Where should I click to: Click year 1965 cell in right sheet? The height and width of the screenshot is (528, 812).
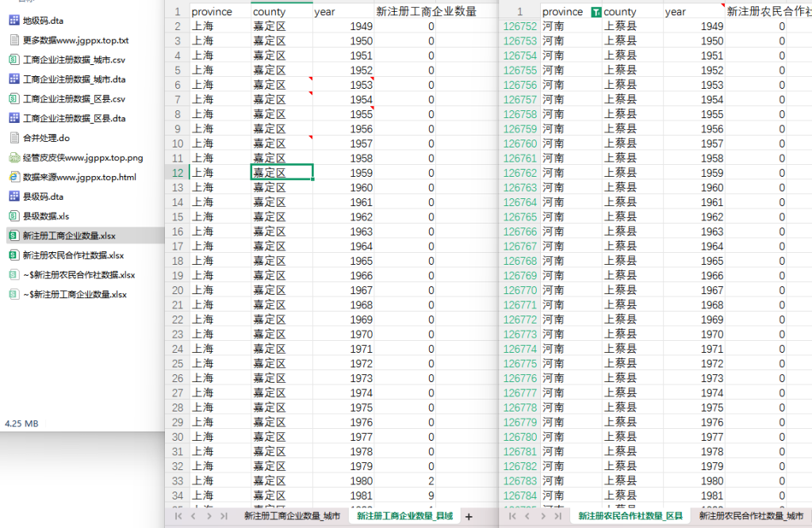pyautogui.click(x=694, y=261)
